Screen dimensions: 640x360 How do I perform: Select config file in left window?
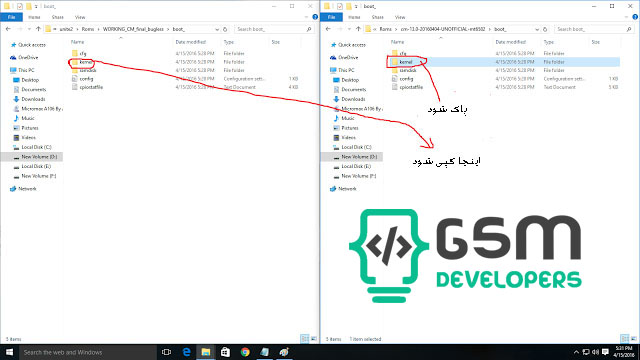(82, 79)
